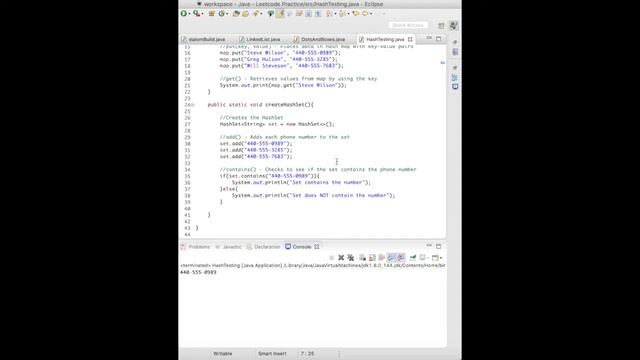Minimize the editor area
640x360 pixels.
coord(429,38)
